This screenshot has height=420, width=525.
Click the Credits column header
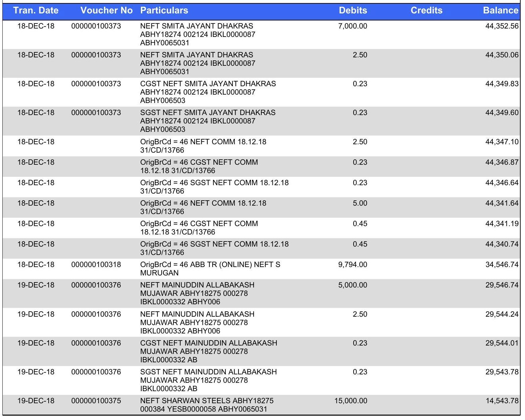426,11
